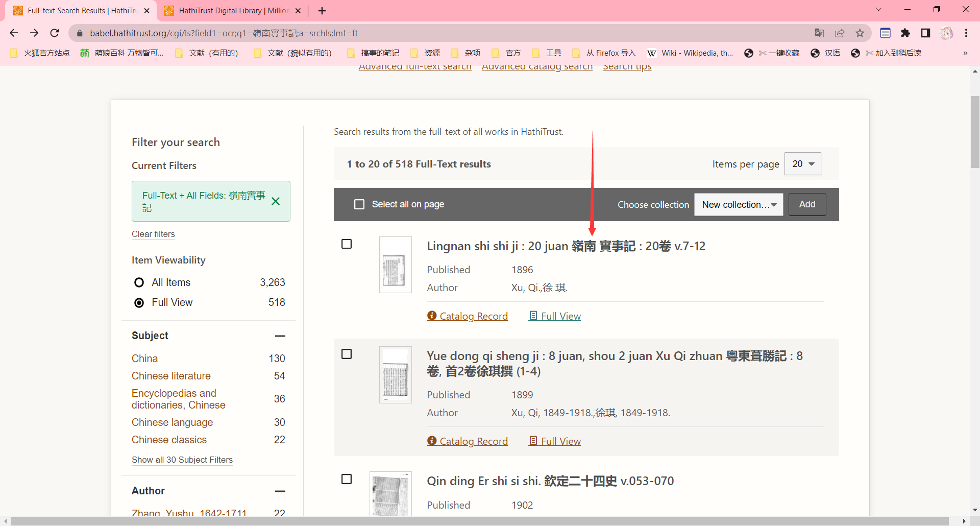Click the Full View page icon for Lingnan shi shi ji
Viewport: 980px width, 526px height.
click(x=533, y=316)
